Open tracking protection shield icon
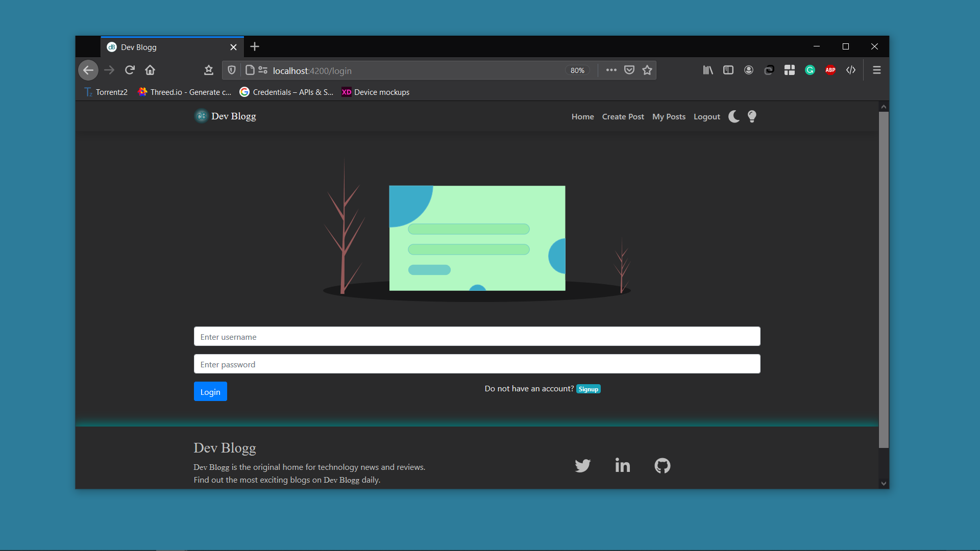This screenshot has height=551, width=980. coord(232,70)
